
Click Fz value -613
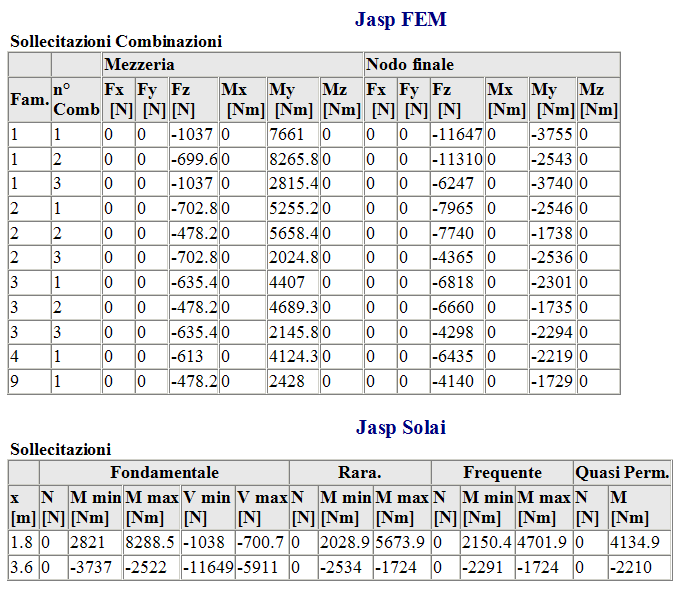pos(187,356)
